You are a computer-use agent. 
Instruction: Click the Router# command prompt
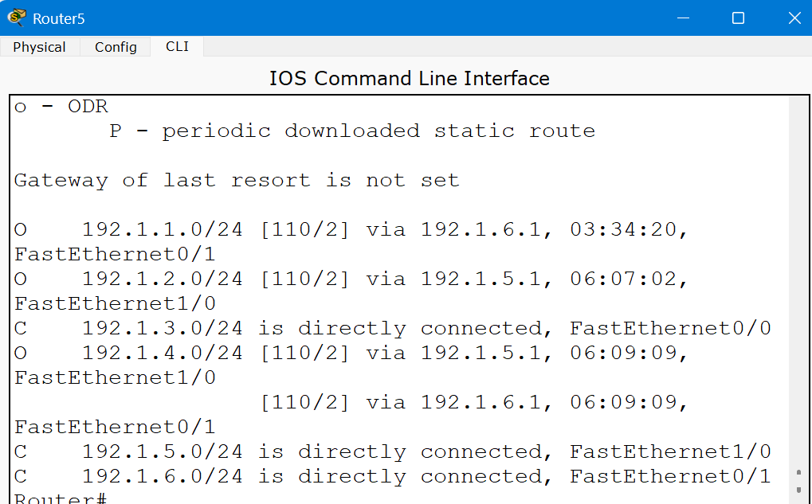pos(61,498)
